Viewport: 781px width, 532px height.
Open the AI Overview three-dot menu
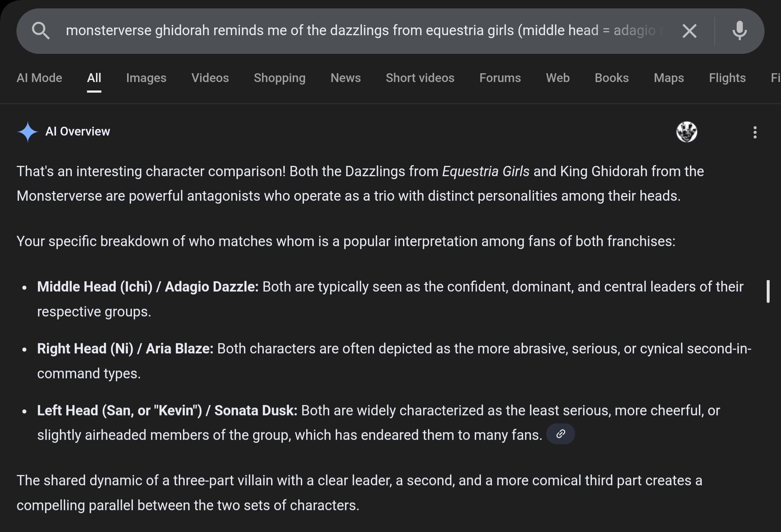click(755, 132)
